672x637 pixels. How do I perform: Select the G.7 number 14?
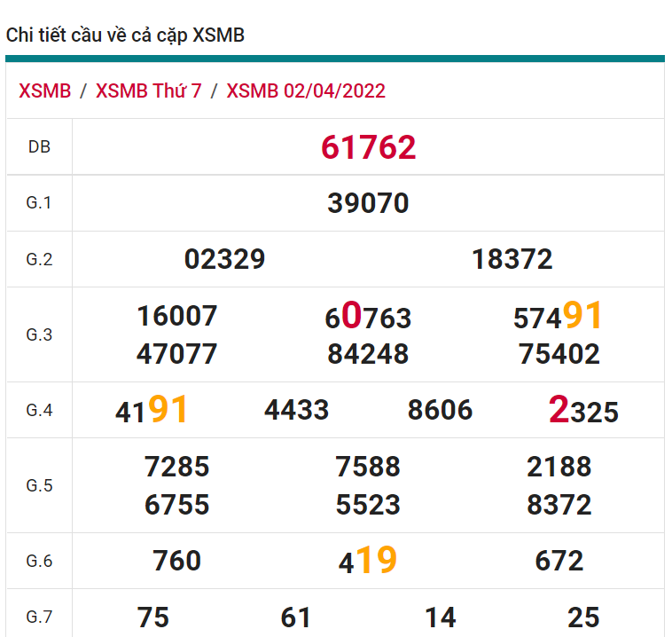pos(440,617)
